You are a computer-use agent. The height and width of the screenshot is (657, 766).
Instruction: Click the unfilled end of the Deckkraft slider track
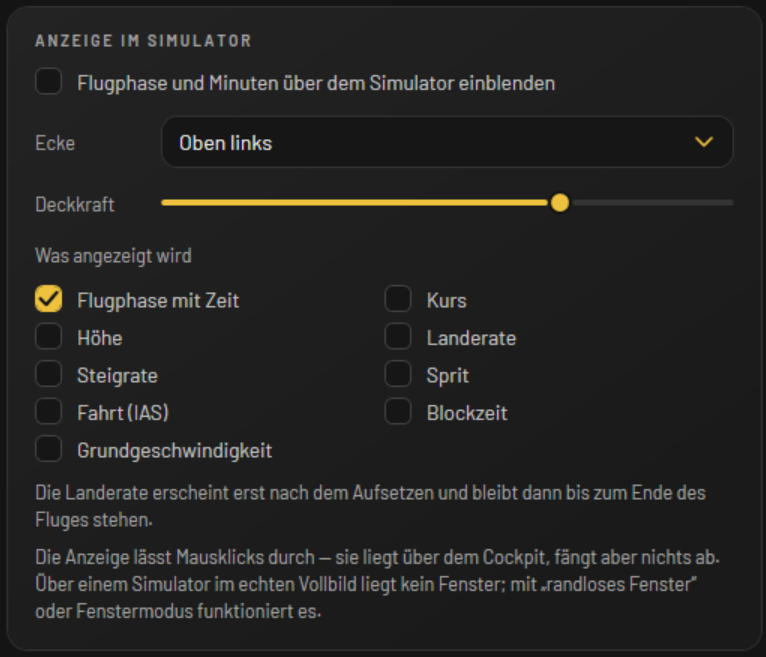(652, 202)
